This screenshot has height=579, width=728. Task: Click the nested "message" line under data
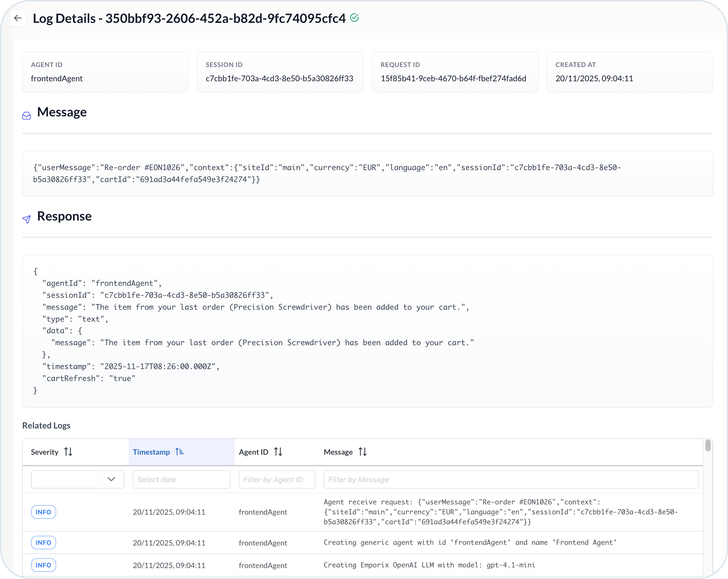[x=262, y=343]
